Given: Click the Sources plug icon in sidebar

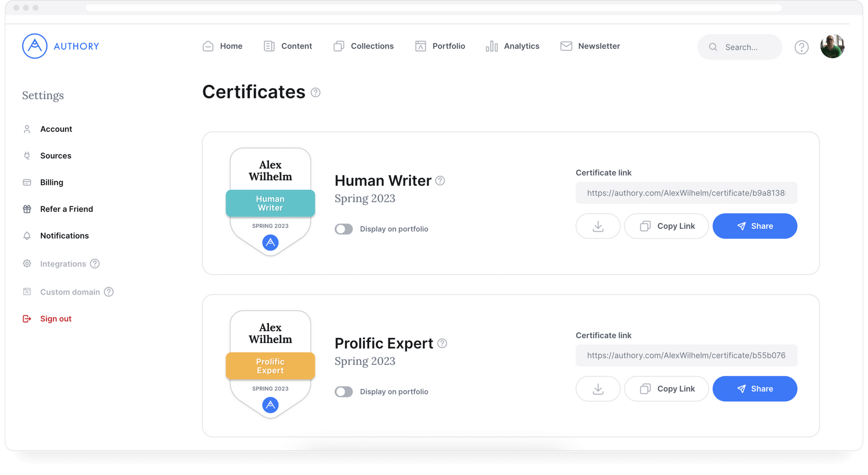Looking at the screenshot, I should coord(27,155).
